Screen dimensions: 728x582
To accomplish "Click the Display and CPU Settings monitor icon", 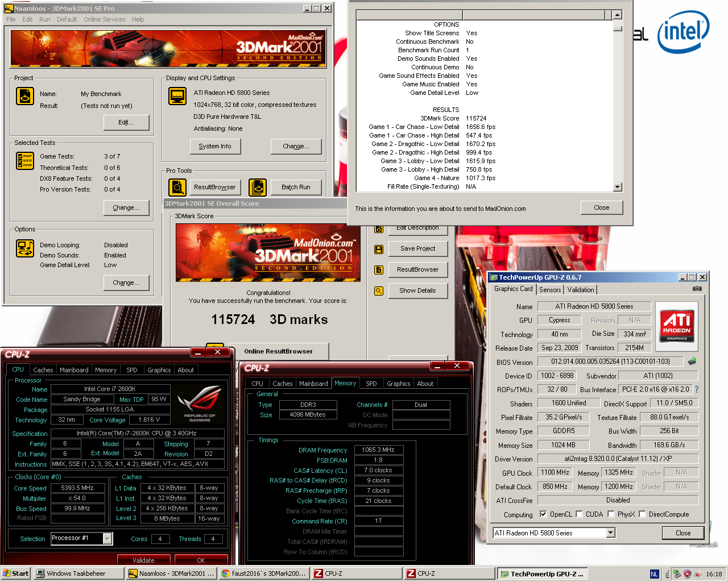I will (x=177, y=96).
